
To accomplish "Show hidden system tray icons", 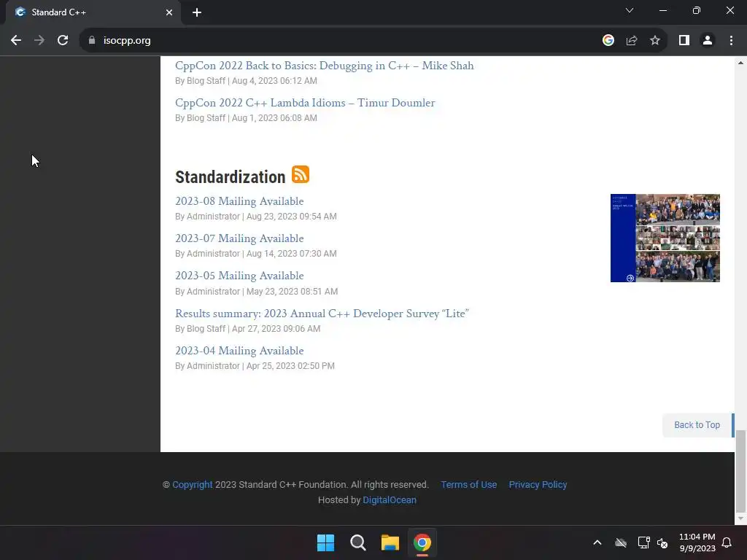I will point(597,542).
